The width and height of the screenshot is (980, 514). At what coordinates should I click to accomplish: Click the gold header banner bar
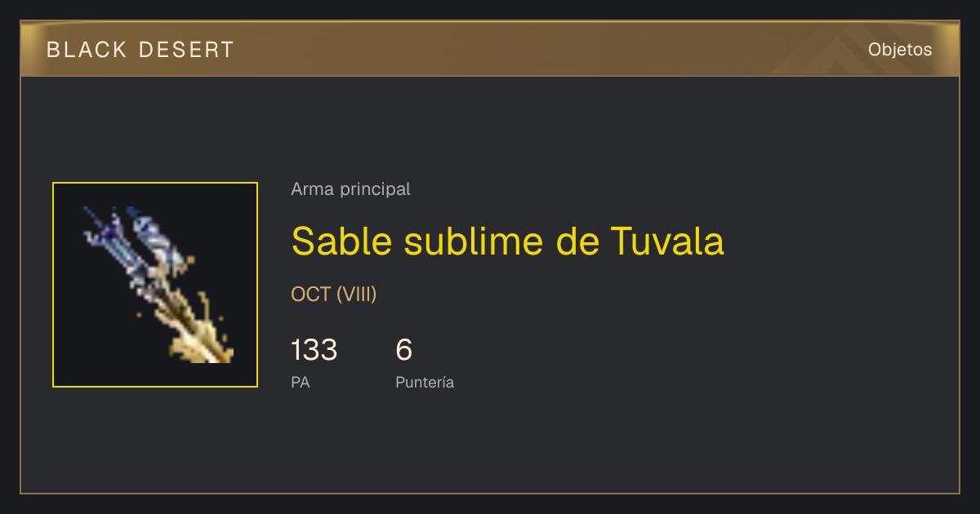(x=490, y=49)
